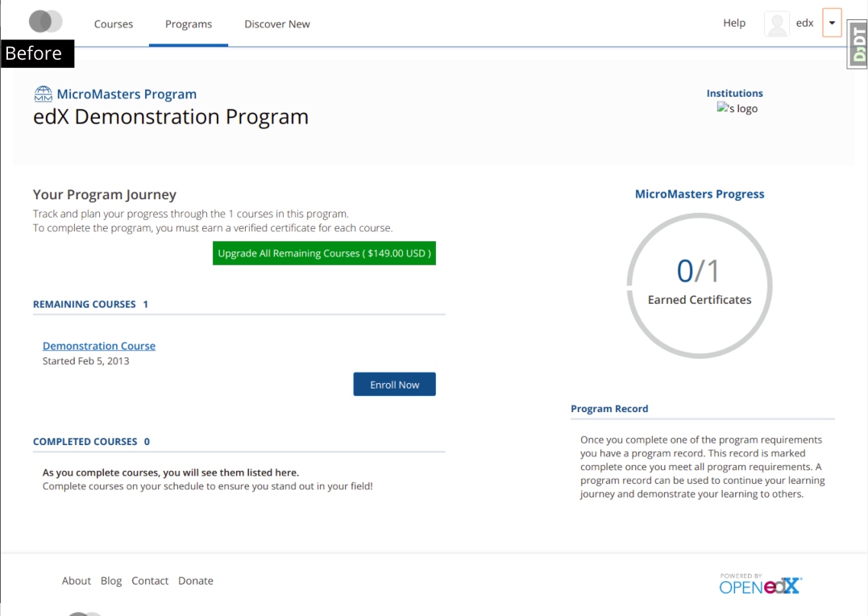Click the Your Program Journey heading
This screenshot has height=616, width=868.
click(104, 194)
